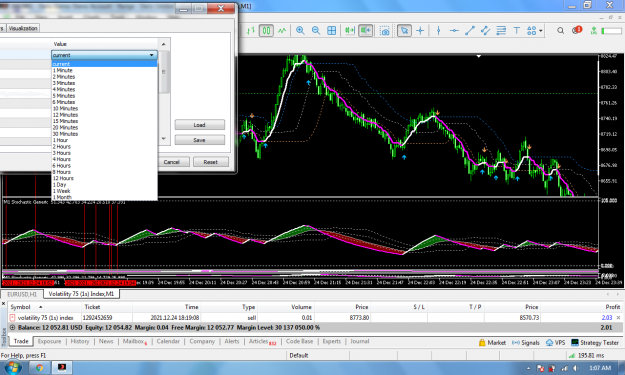Close the volatility 75 sell position
The height and width of the screenshot is (375, 625).
tap(618, 318)
